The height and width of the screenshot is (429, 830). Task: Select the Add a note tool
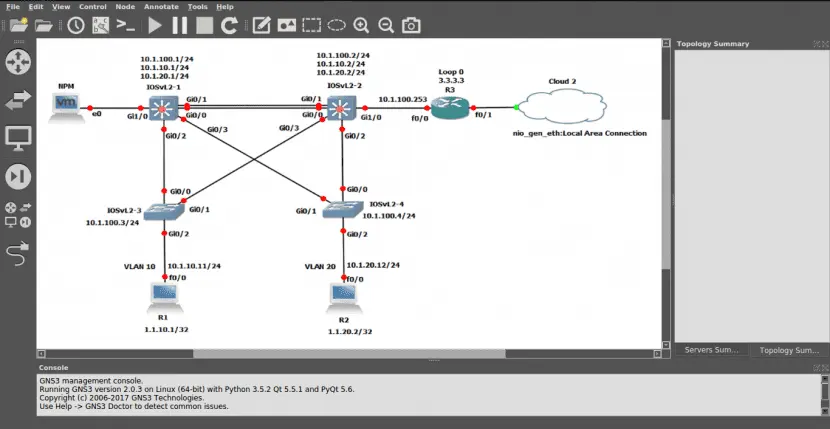pyautogui.click(x=261, y=24)
